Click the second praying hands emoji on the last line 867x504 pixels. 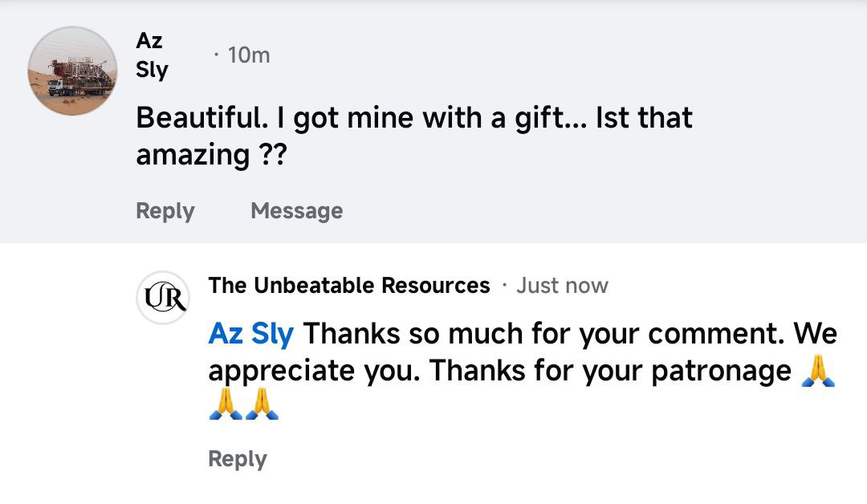pos(262,404)
